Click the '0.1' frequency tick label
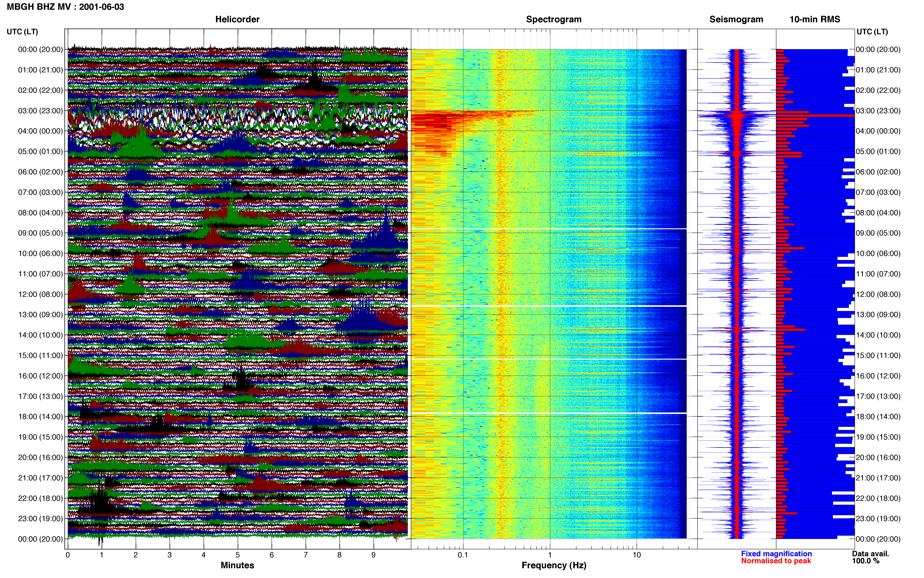The width and height of the screenshot is (924, 578). [x=463, y=555]
